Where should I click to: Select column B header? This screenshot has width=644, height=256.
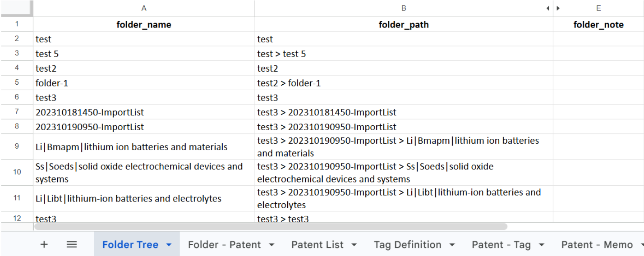click(x=404, y=8)
